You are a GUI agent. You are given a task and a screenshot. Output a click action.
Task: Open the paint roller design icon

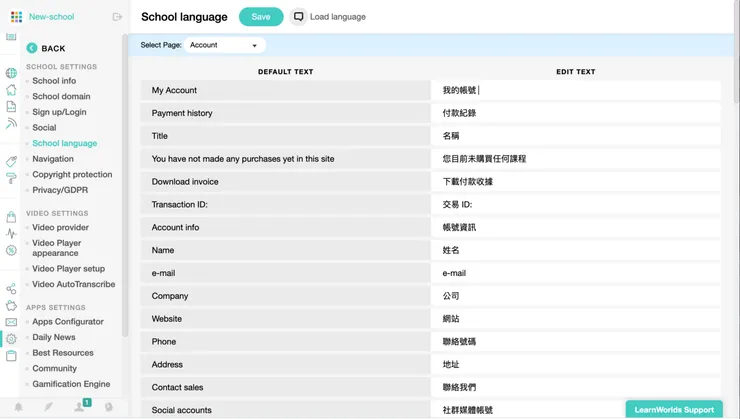coord(11,178)
